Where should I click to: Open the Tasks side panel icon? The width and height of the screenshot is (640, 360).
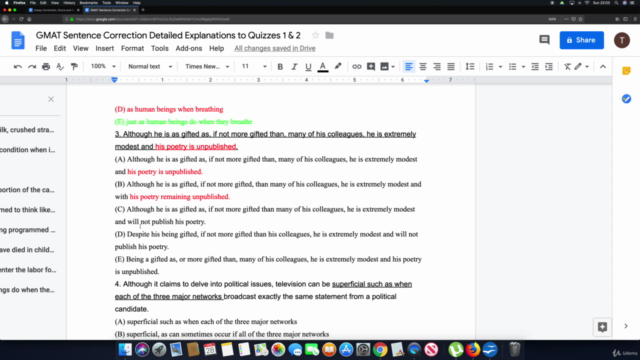626,99
